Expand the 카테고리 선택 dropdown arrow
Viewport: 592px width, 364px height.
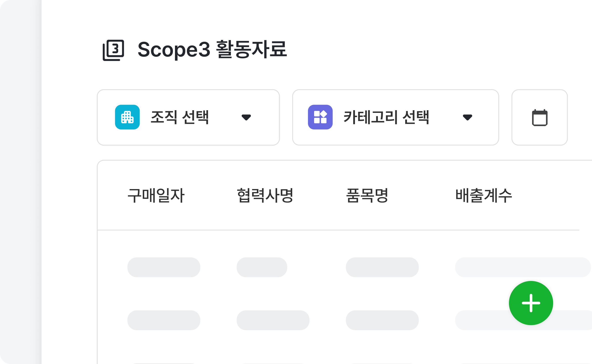[467, 117]
